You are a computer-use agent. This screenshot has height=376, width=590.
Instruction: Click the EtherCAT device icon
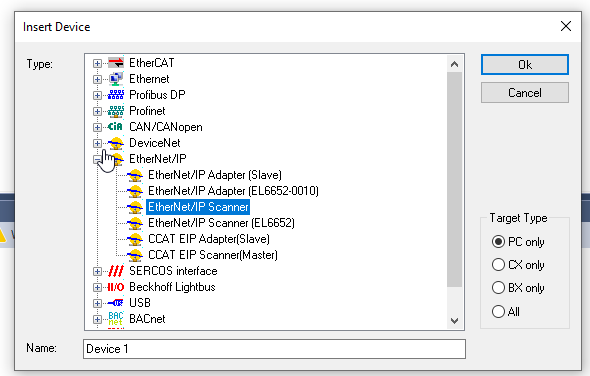pos(116,63)
